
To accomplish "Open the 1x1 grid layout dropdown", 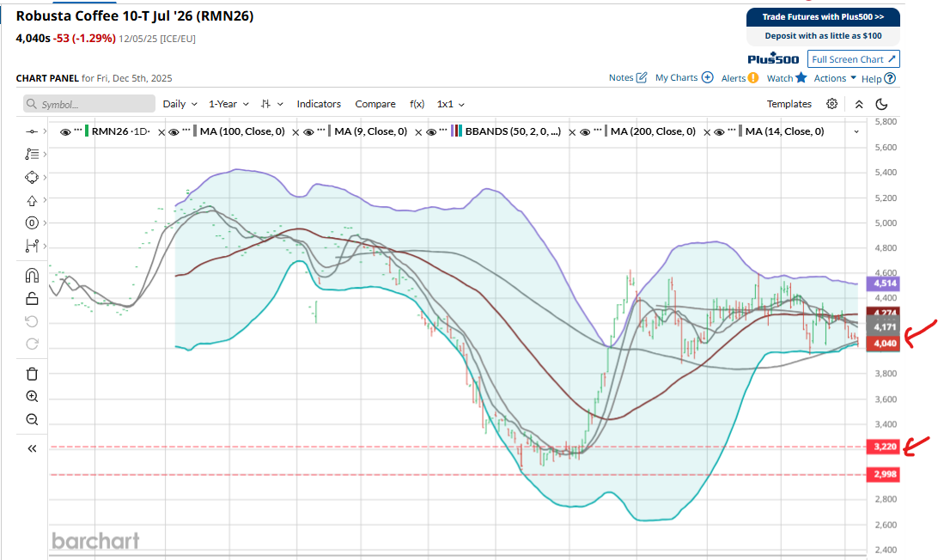I will tap(450, 104).
